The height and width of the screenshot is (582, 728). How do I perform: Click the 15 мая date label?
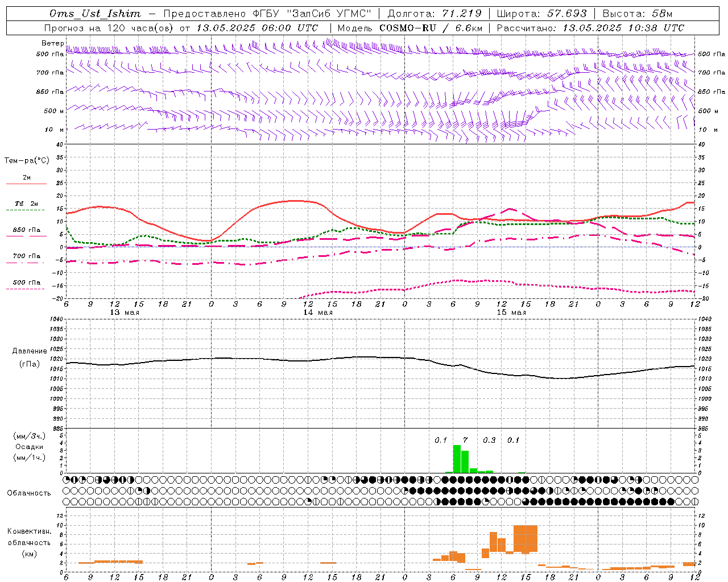coord(511,313)
